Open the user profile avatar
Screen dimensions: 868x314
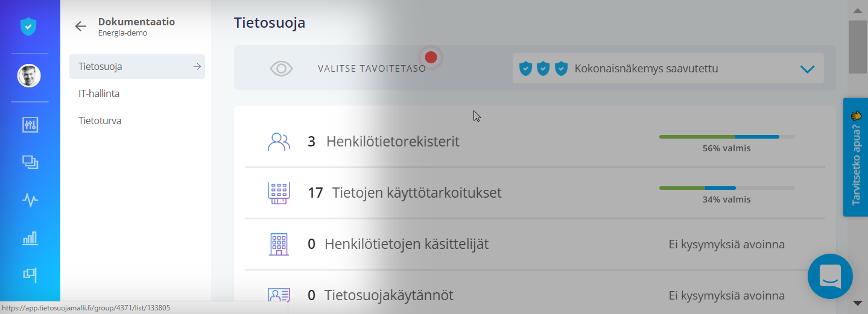pyautogui.click(x=29, y=76)
